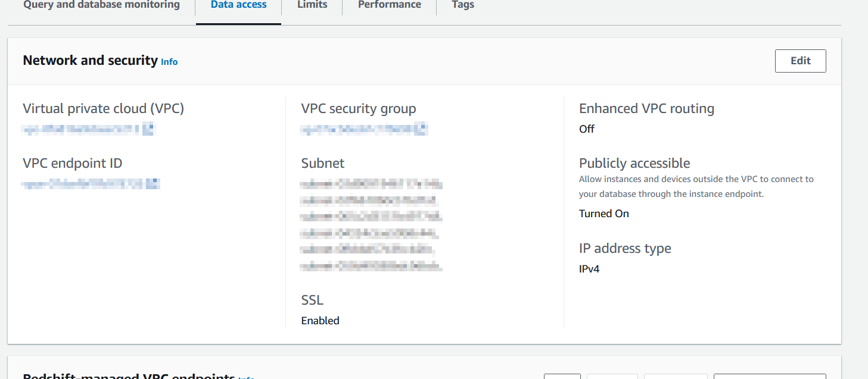Viewport: 868px width, 379px height.
Task: Go to the Performance tab
Action: pos(389,5)
